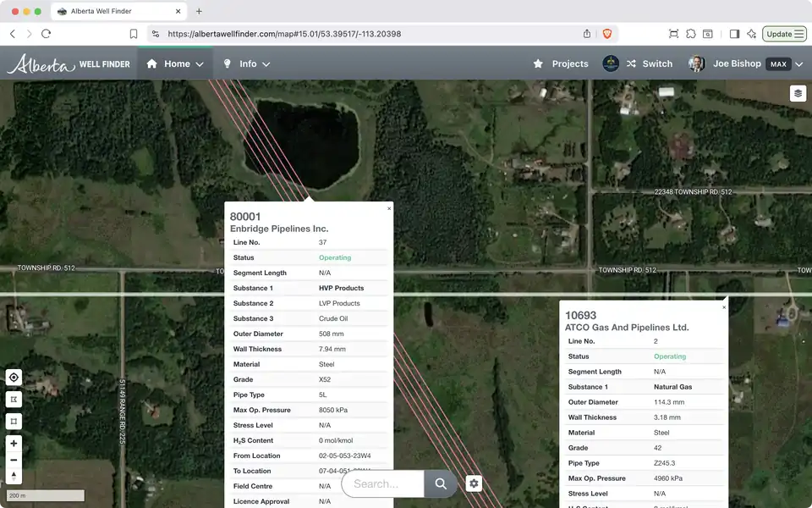
Task: Click '114.3 mm' outer diameter value
Action: tap(668, 402)
